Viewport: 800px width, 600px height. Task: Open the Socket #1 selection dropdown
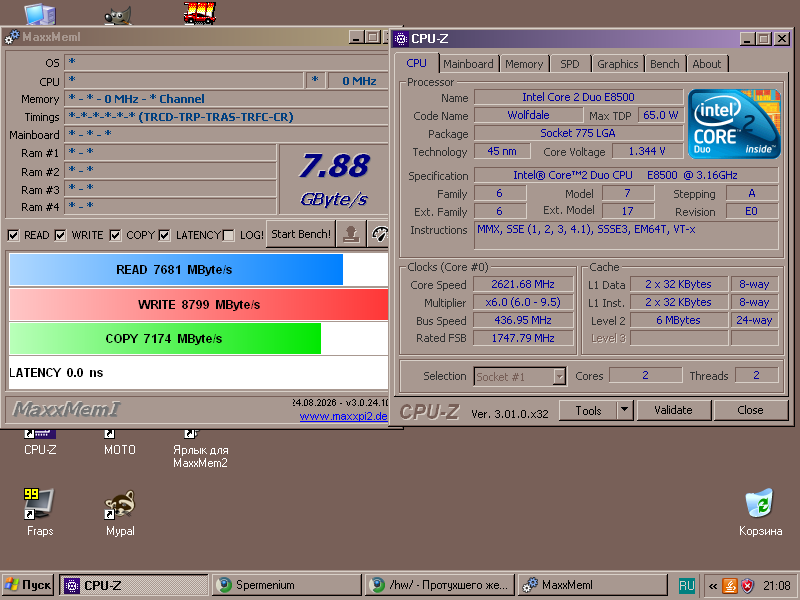560,377
